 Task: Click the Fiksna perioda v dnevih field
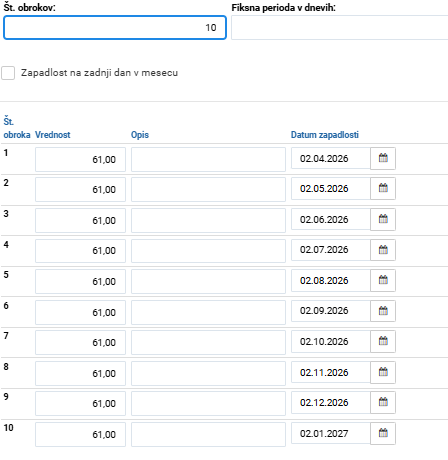pos(340,27)
